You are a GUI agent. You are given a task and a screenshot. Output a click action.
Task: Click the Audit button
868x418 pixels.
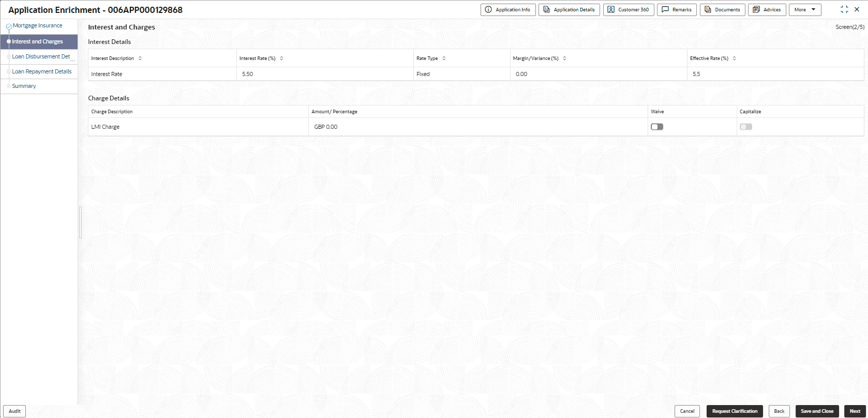[14, 411]
